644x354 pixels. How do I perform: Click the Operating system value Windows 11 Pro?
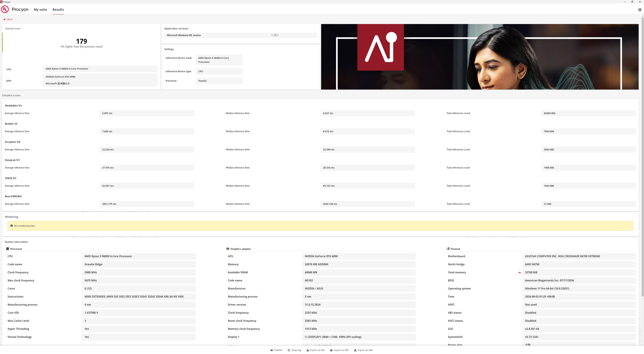[579, 288]
